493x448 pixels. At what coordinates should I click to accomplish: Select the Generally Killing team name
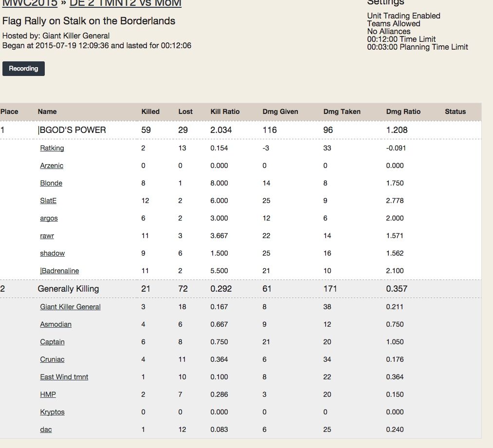[x=68, y=289]
